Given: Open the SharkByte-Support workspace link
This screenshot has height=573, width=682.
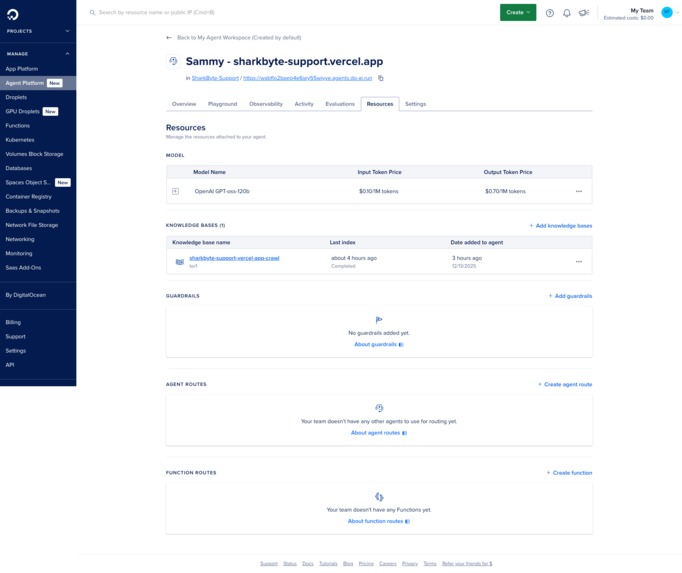Looking at the screenshot, I should (215, 78).
